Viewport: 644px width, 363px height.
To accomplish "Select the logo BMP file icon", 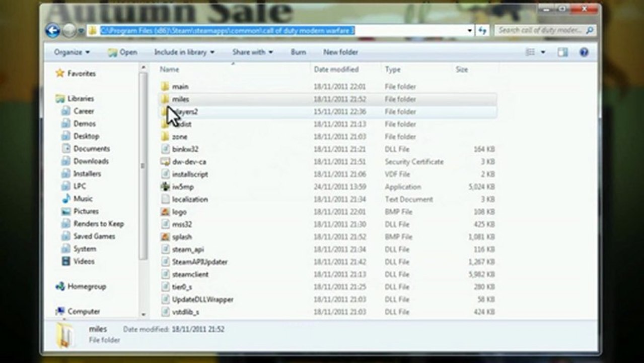I will [x=165, y=212].
